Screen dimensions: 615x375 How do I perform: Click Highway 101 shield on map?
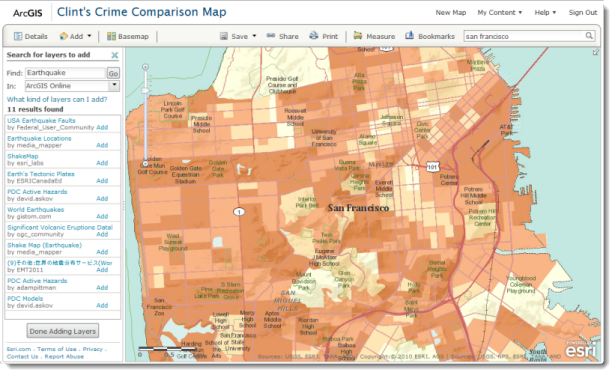[432, 167]
